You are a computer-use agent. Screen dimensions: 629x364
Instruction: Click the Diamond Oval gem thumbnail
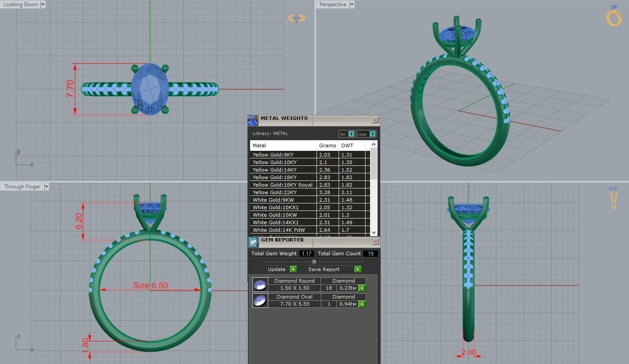[x=260, y=300]
